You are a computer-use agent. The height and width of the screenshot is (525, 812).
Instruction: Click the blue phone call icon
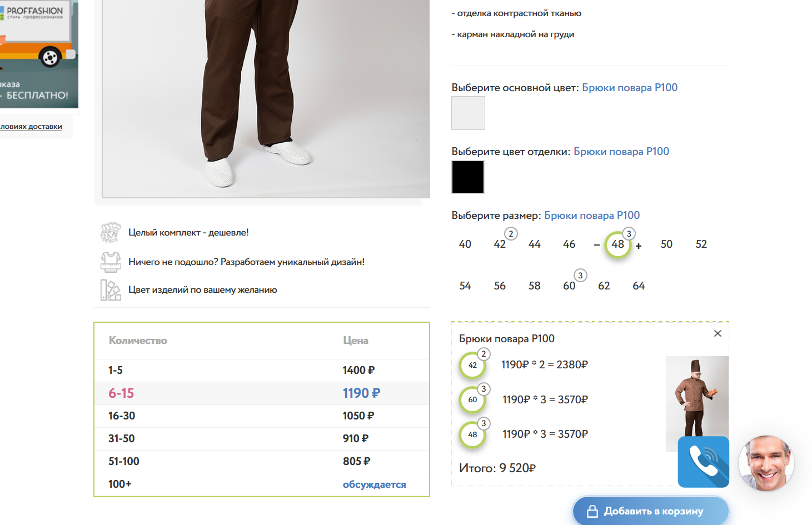pos(703,462)
